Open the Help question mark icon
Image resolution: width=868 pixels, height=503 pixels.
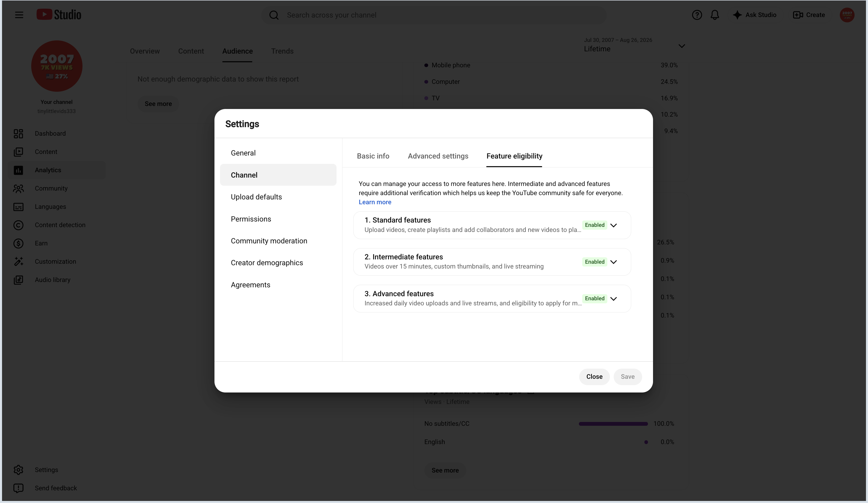(x=697, y=15)
